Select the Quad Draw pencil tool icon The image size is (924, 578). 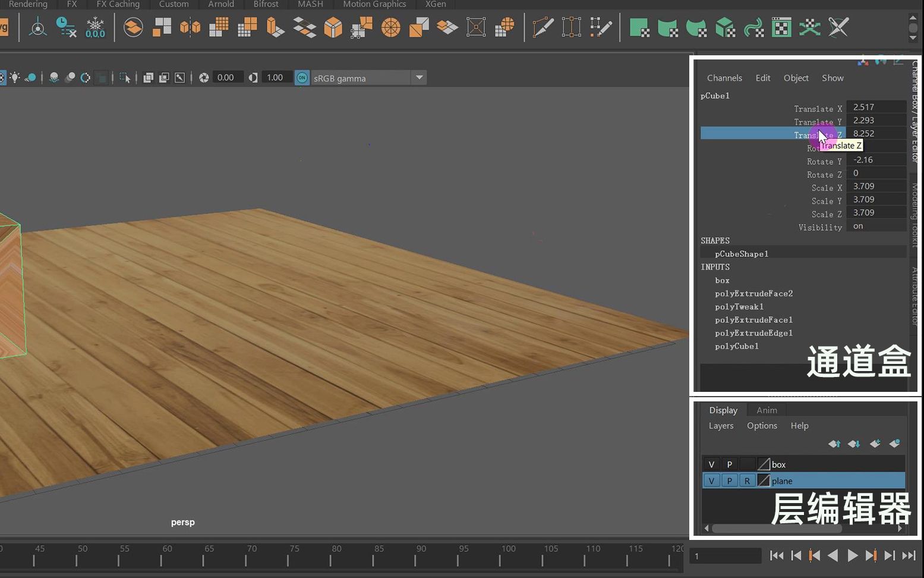coord(601,27)
